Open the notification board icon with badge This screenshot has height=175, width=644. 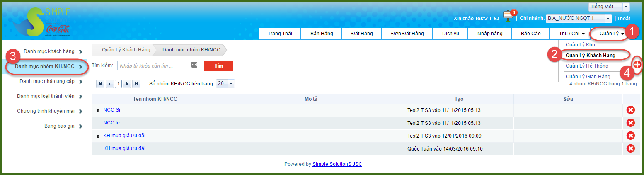click(508, 16)
